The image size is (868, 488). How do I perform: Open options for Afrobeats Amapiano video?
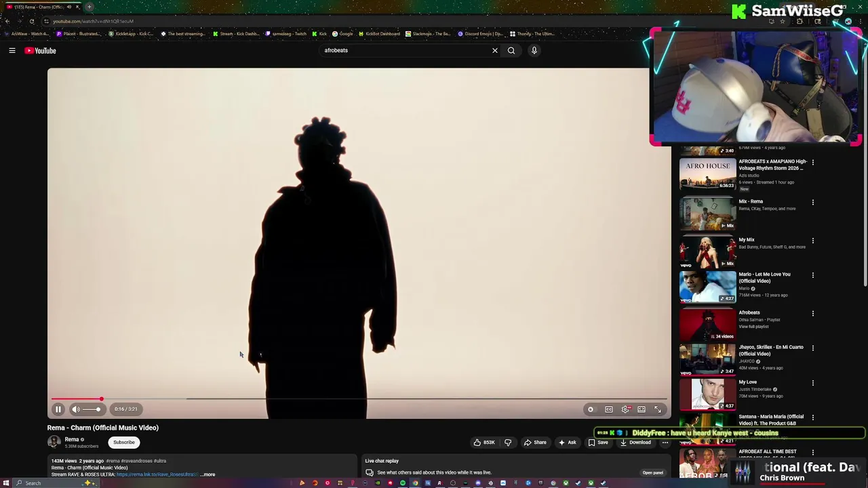(813, 163)
